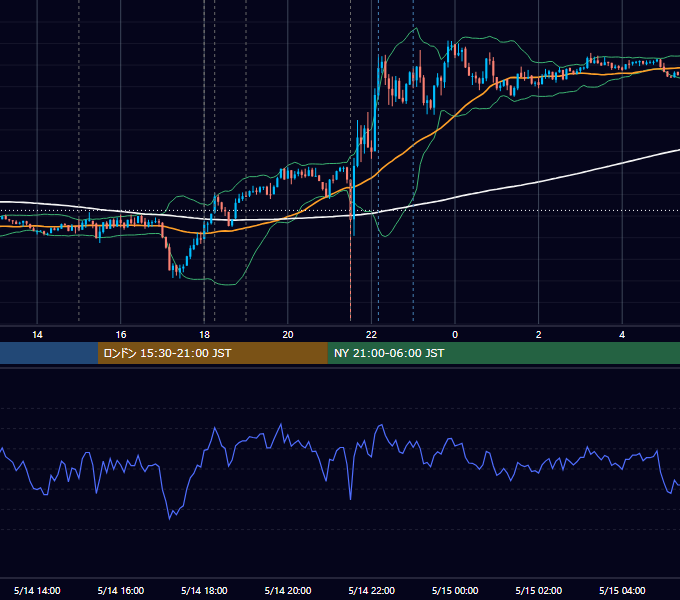The image size is (680, 600).
Task: Click the '5/14 14:00' oscillator axis label
Action: click(37, 590)
